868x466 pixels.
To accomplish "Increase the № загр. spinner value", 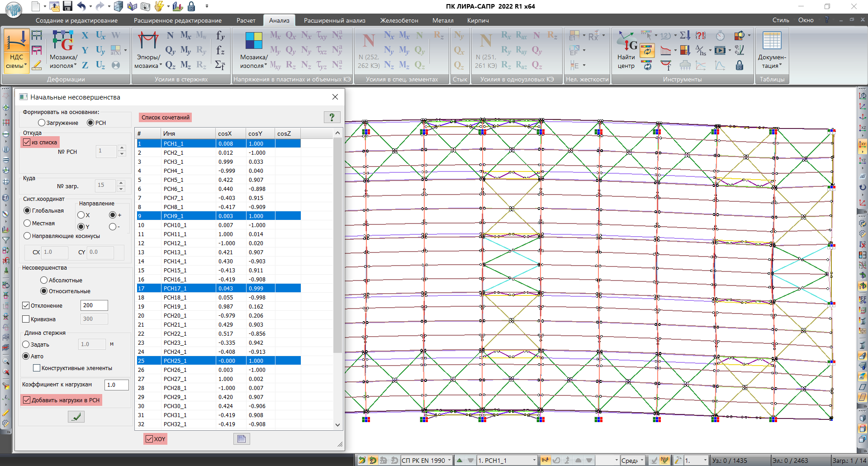I will (x=121, y=183).
